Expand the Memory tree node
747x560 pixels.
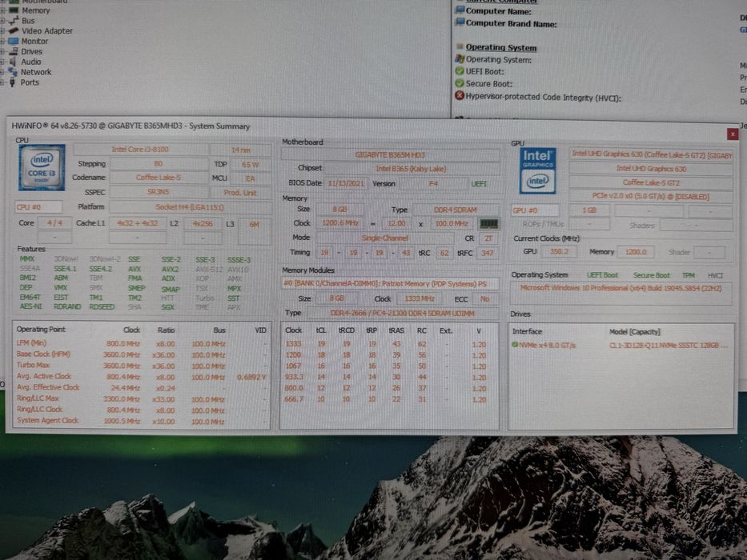(2, 10)
